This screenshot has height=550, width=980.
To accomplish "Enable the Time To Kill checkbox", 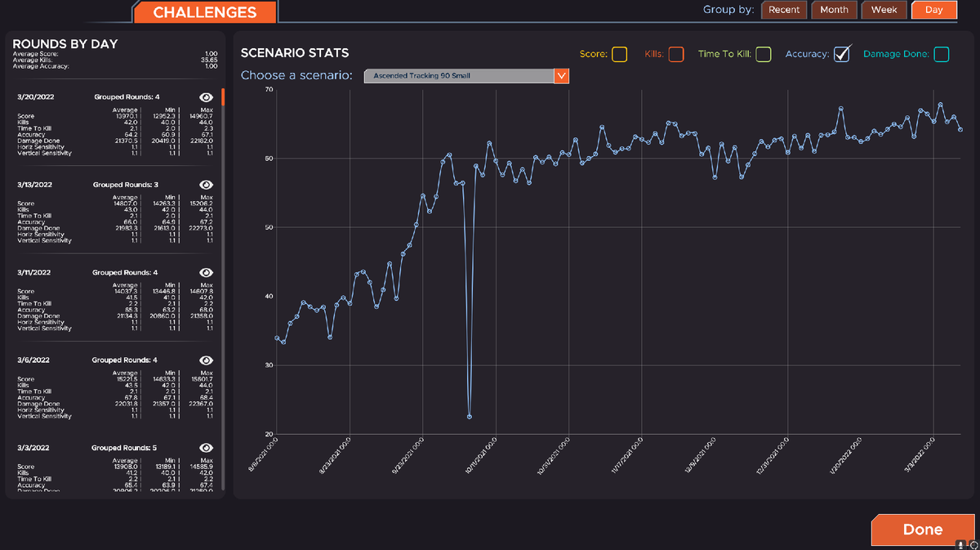I will pyautogui.click(x=764, y=55).
